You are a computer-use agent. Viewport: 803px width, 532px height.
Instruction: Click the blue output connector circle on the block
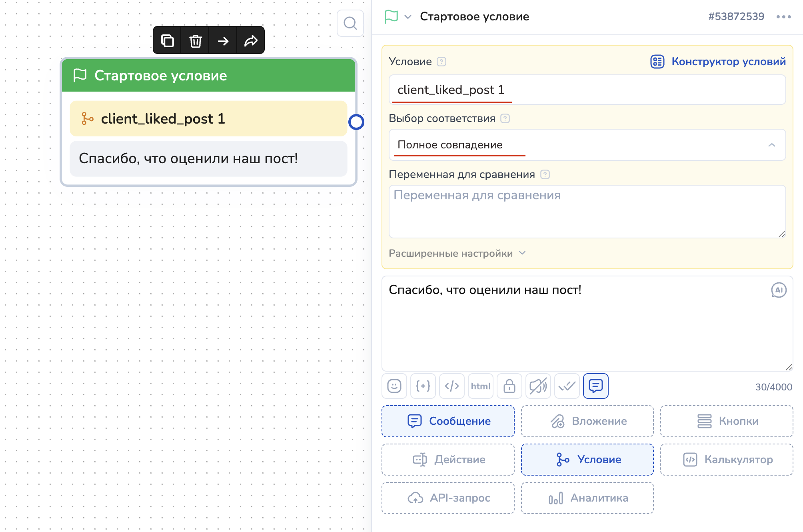356,122
